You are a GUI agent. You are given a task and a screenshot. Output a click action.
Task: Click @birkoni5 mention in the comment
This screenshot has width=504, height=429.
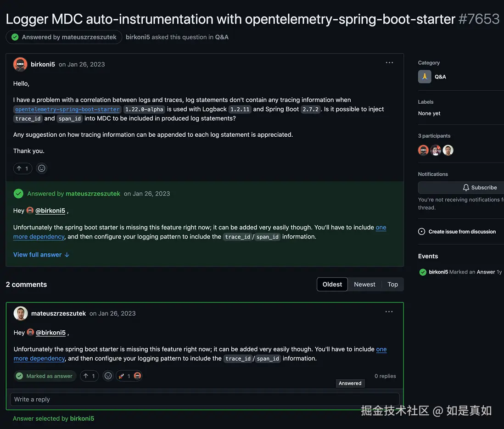[50, 333]
